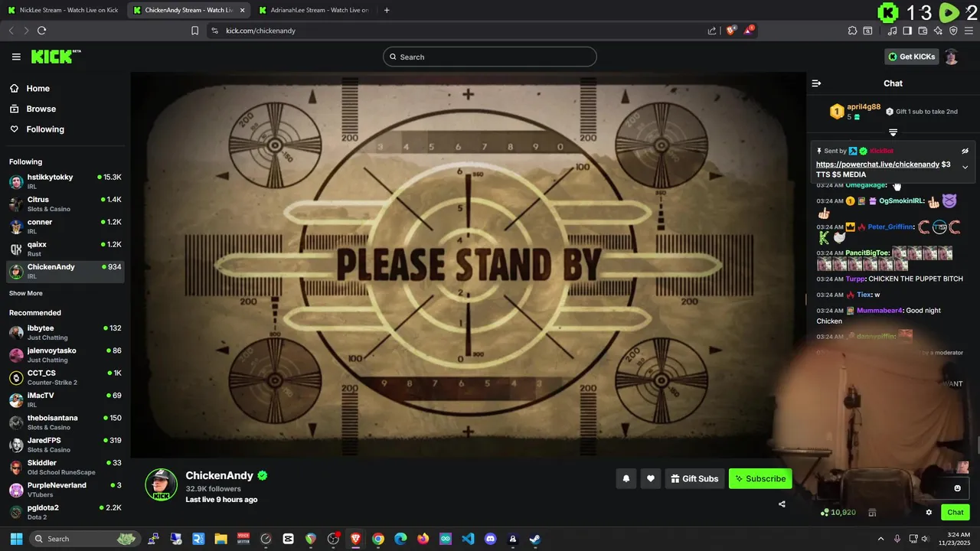Image resolution: width=980 pixels, height=551 pixels.
Task: Switch to the NickLee Stream tab
Action: point(63,10)
